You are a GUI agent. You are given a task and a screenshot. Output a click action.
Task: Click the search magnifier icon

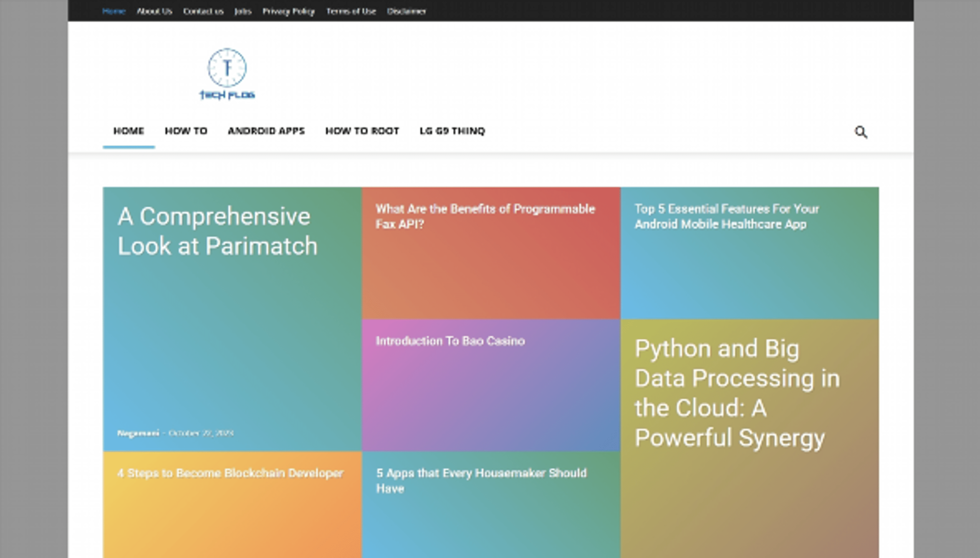(x=861, y=132)
